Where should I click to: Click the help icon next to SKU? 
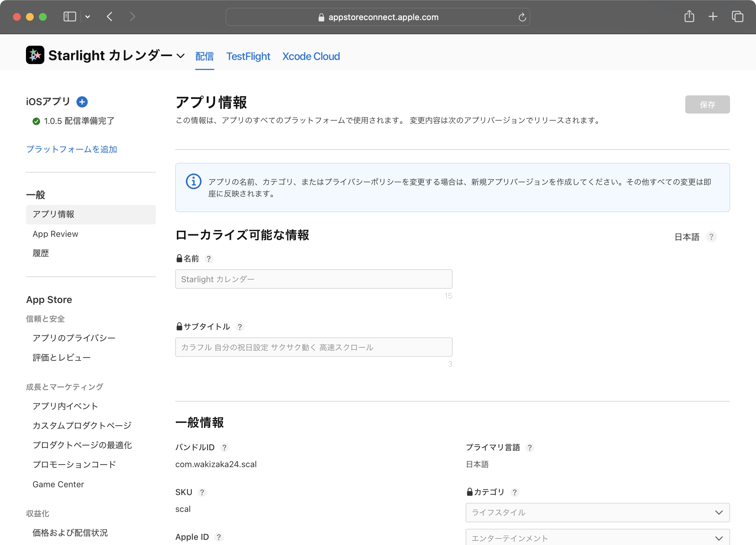(x=202, y=492)
